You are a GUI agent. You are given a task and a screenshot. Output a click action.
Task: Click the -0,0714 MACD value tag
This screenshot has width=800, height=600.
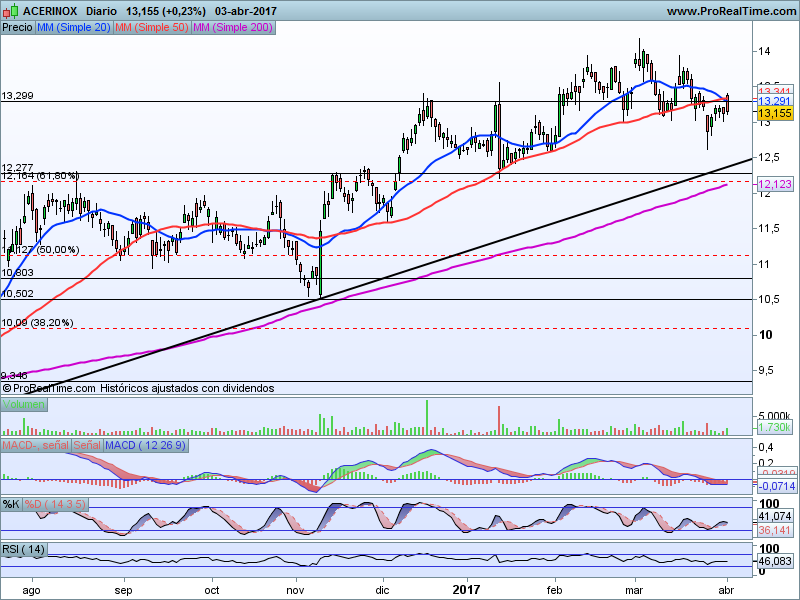click(x=776, y=486)
